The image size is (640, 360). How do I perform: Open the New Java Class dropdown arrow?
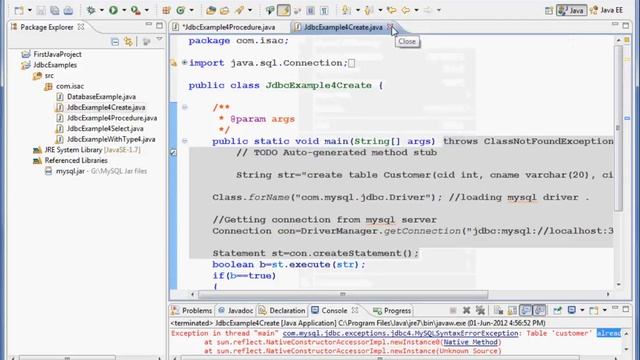click(x=191, y=10)
